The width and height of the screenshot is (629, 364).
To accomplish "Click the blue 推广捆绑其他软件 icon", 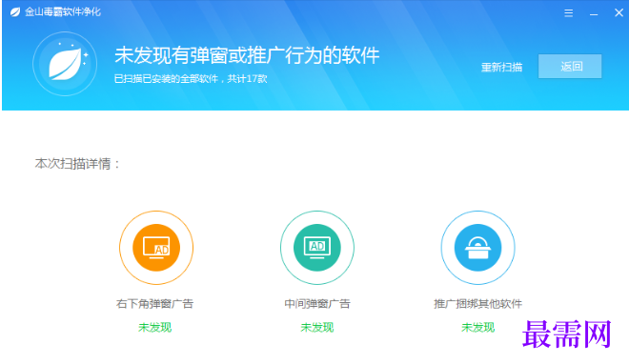I will [477, 248].
